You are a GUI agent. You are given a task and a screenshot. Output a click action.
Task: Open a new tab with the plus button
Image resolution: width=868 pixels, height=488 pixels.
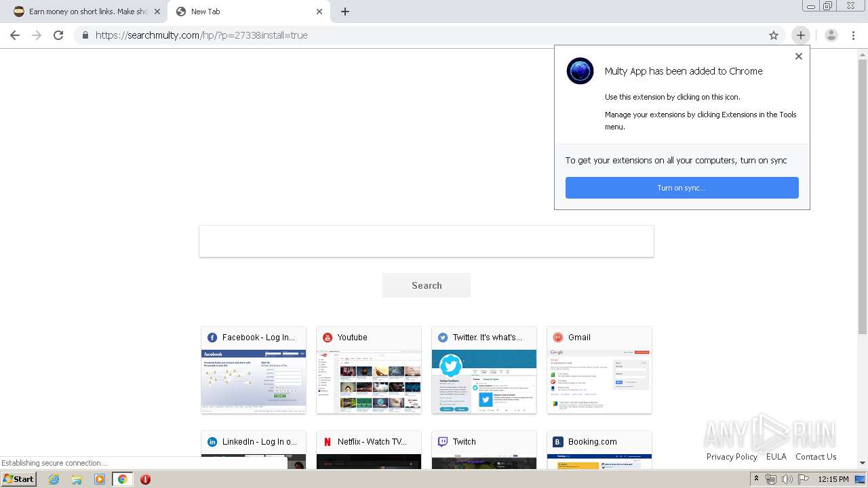(x=345, y=12)
